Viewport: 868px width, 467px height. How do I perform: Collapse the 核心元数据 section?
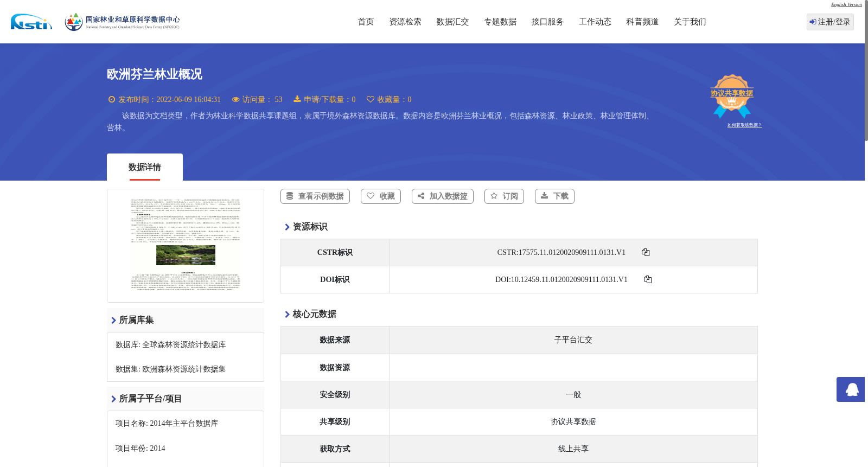(x=310, y=314)
